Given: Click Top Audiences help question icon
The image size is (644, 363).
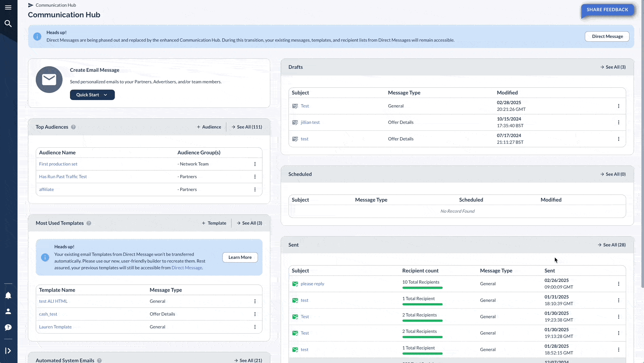Looking at the screenshot, I should pyautogui.click(x=73, y=127).
